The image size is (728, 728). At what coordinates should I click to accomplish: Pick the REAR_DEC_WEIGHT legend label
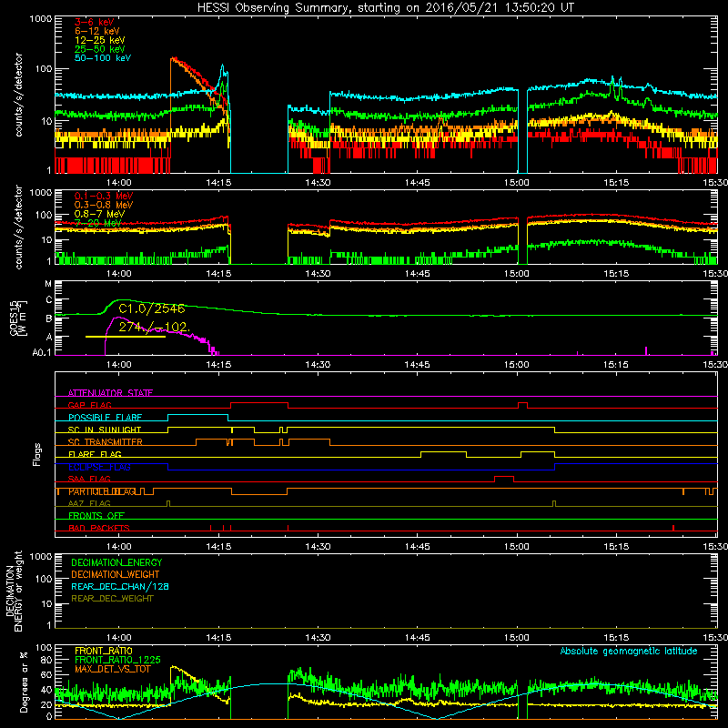(112, 599)
